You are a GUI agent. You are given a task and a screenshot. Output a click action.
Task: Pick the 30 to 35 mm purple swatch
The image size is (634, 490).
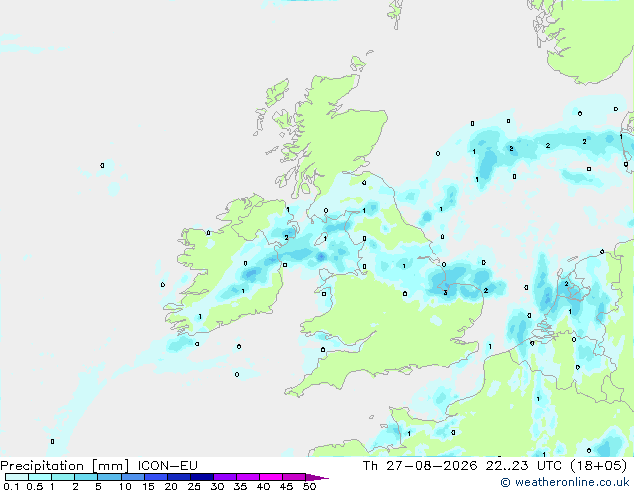225,477
